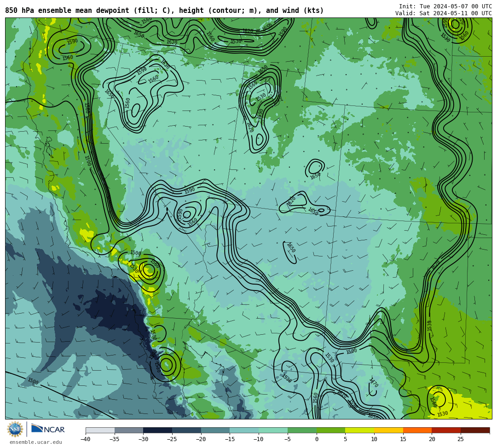The image size is (497, 448).
Task: Pick the yellow-green 5 to 10 colorbar segment
Action: (x=360, y=430)
